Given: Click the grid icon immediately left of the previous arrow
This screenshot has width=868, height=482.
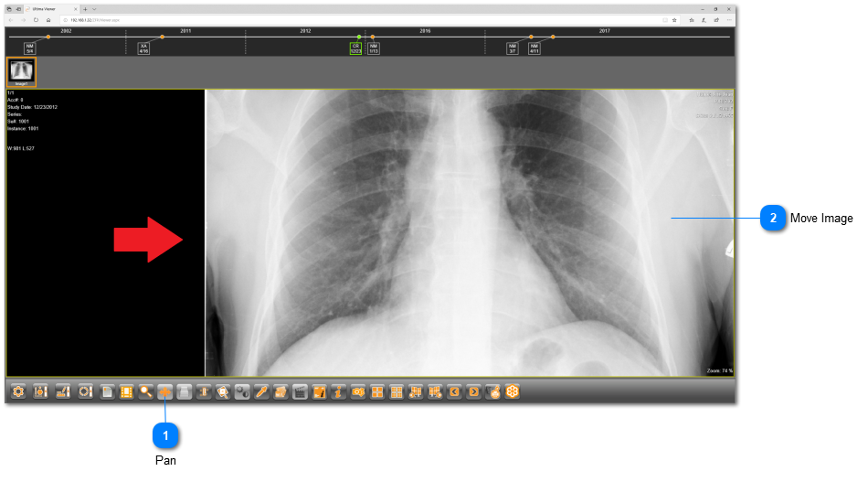Looking at the screenshot, I should [435, 391].
